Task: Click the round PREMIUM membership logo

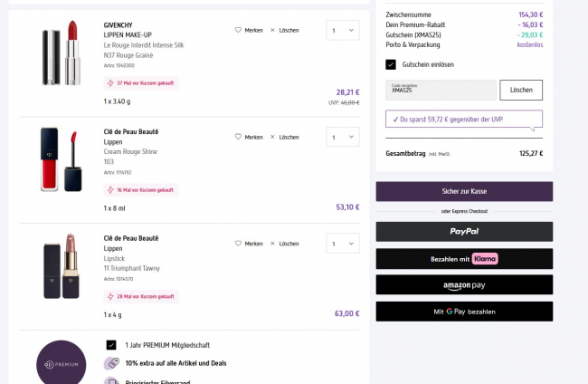Action: coord(61,364)
